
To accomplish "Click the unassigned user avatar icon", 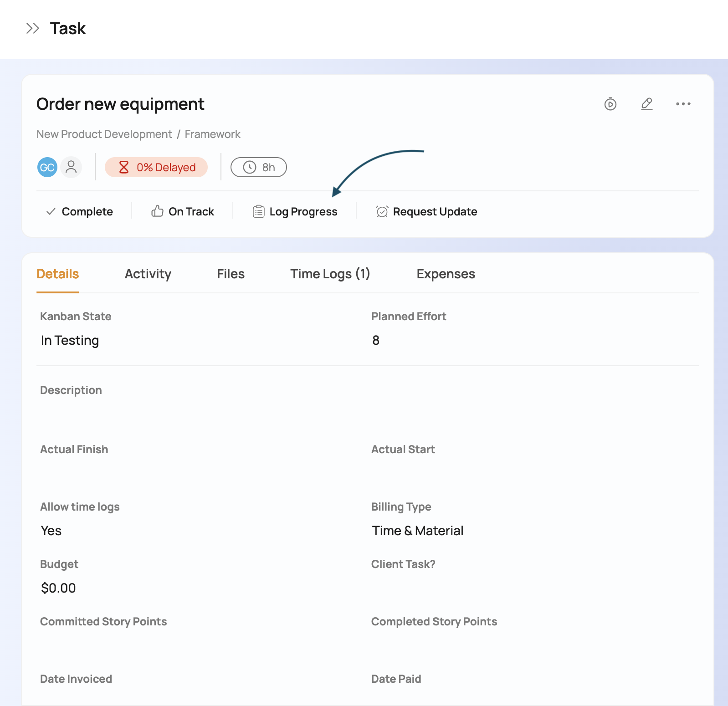I will click(x=71, y=167).
